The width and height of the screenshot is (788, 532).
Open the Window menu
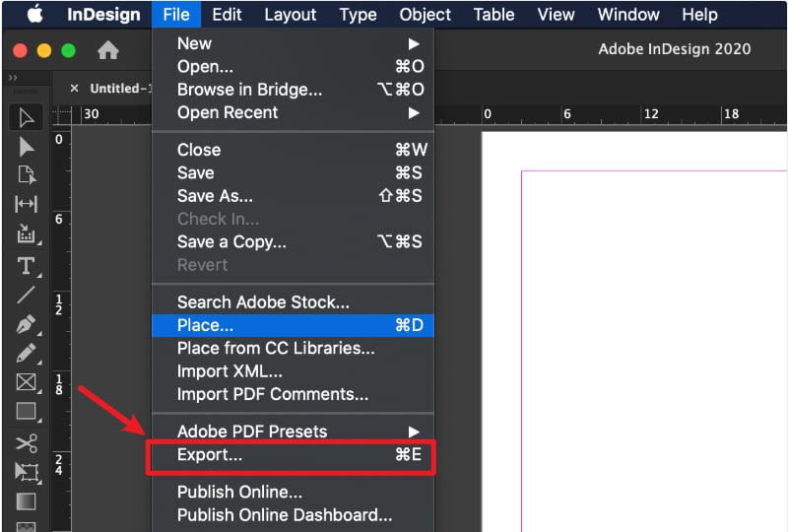tap(628, 14)
